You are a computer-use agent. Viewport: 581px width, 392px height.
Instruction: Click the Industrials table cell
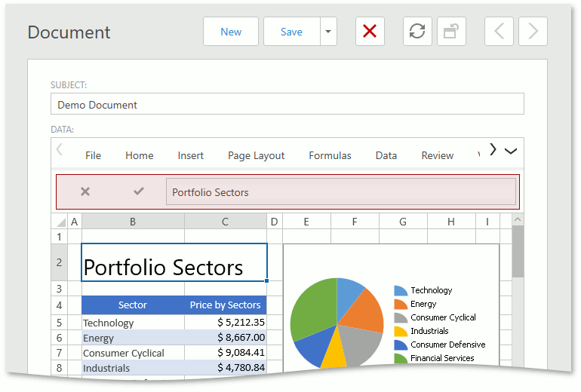(x=133, y=368)
